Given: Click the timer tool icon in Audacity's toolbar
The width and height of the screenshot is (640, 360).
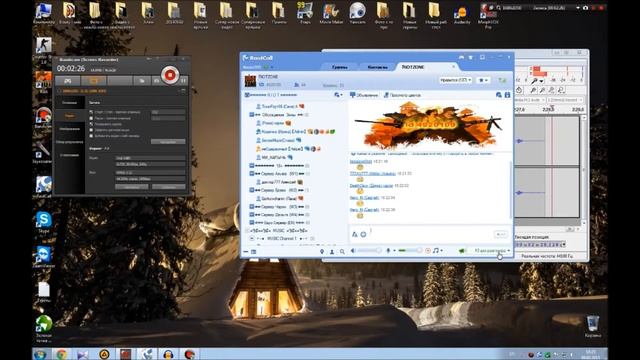Looking at the screenshot, I should (x=519, y=90).
